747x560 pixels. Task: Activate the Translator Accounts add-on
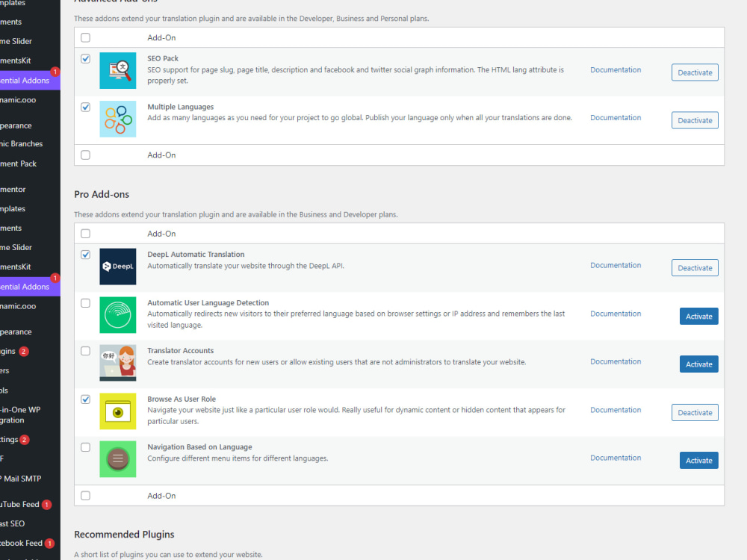pos(699,364)
